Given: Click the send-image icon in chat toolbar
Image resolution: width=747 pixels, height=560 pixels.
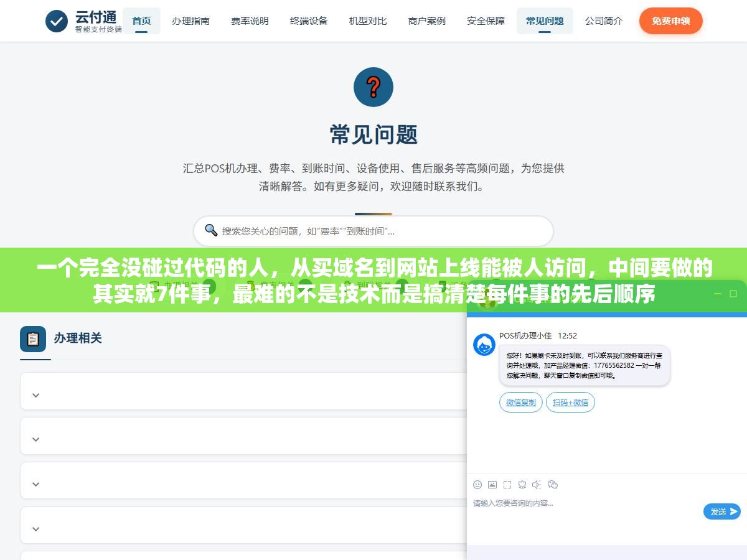Looking at the screenshot, I should coord(492,484).
